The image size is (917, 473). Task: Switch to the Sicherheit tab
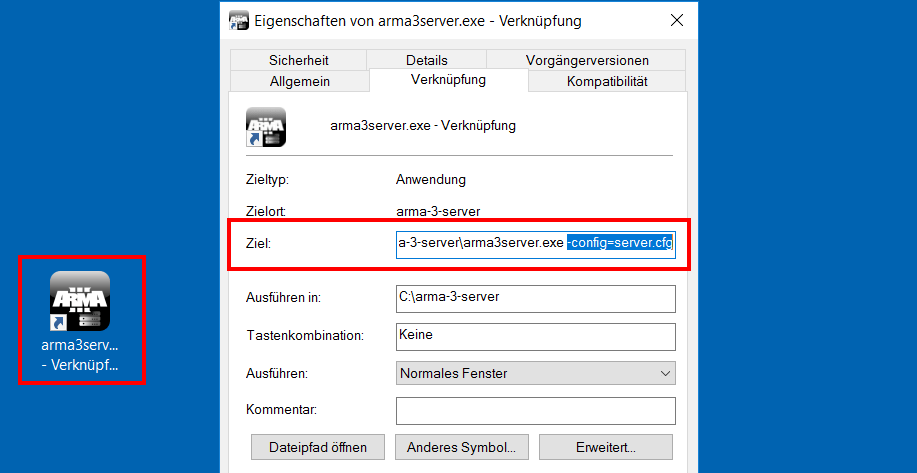(299, 60)
